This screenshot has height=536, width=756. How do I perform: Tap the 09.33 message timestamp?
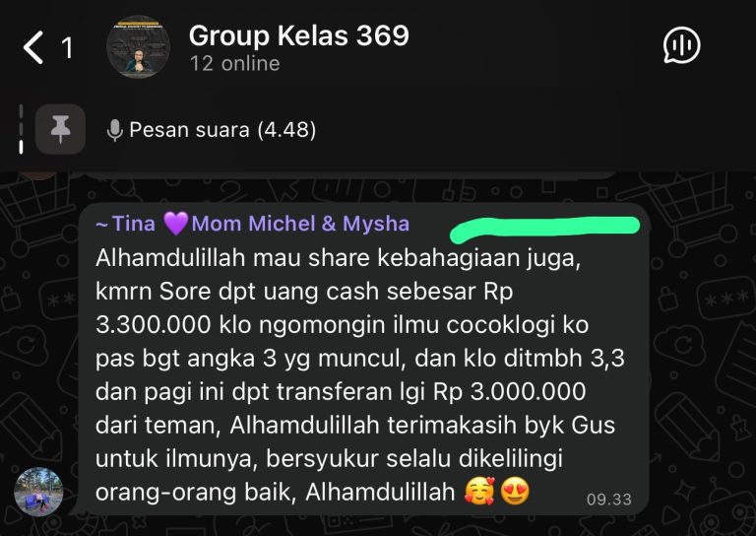coord(609,500)
